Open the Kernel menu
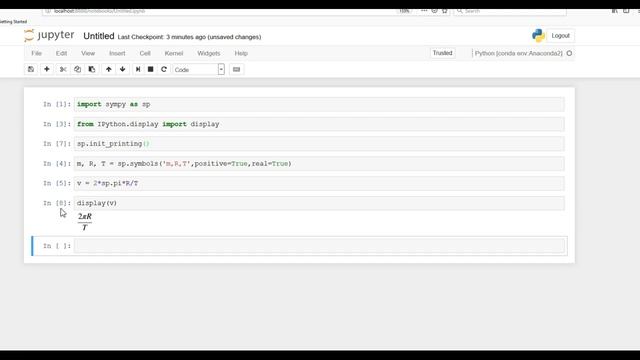Viewport: 640px width, 360px height. 173,53
